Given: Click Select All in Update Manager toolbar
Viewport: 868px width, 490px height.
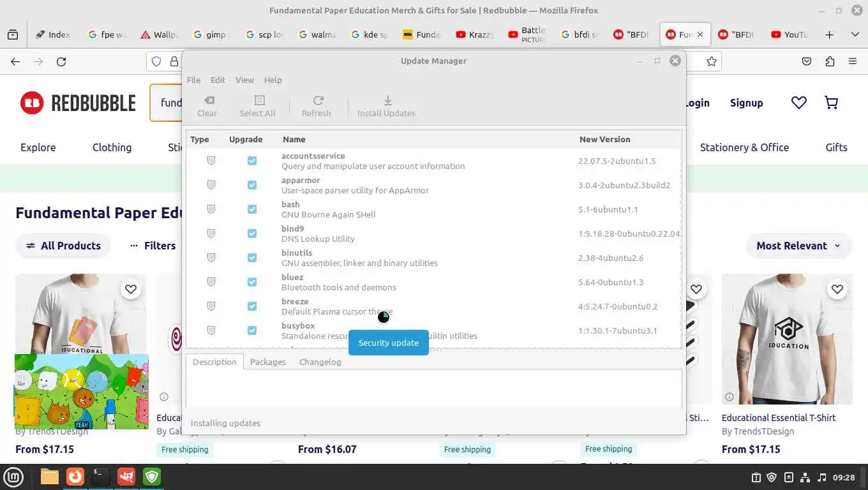Looking at the screenshot, I should pos(257,106).
